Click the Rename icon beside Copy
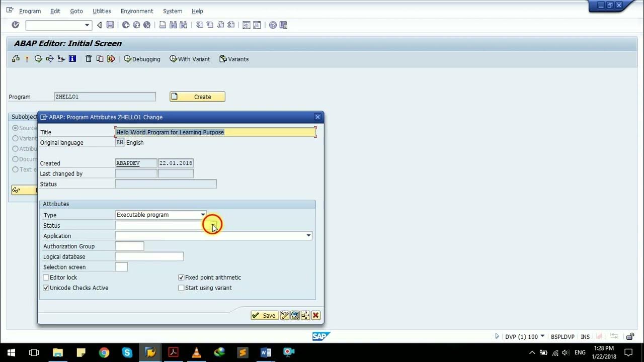 [111, 59]
